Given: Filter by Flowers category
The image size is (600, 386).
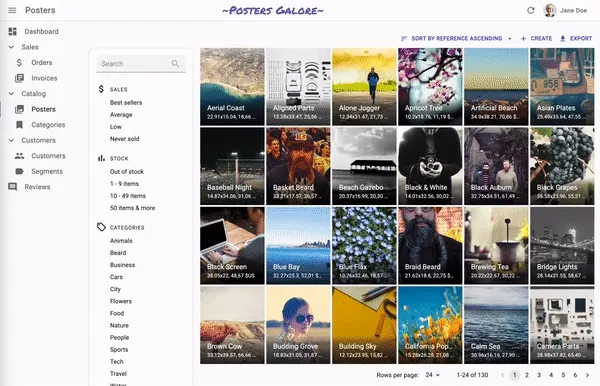Looking at the screenshot, I should click(x=121, y=301).
